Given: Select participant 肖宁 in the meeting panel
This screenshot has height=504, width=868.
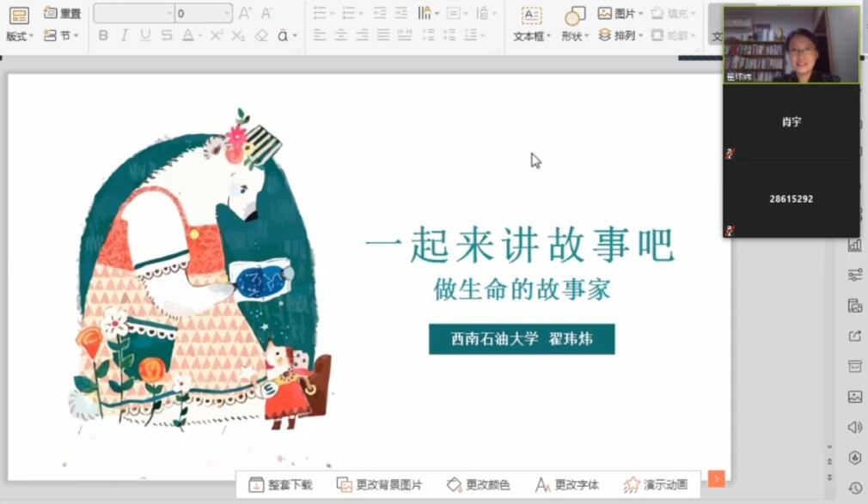Looking at the screenshot, I should click(790, 122).
